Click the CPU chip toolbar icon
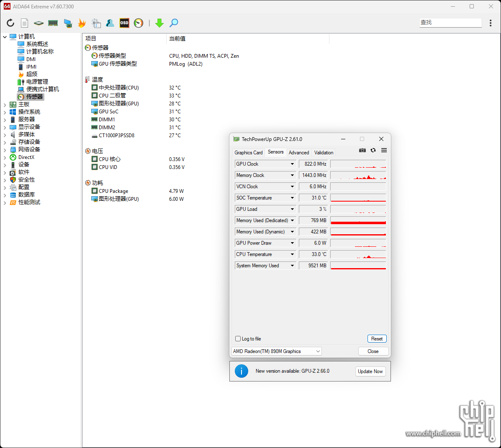Viewport: 501px width, 448px height. (39, 23)
